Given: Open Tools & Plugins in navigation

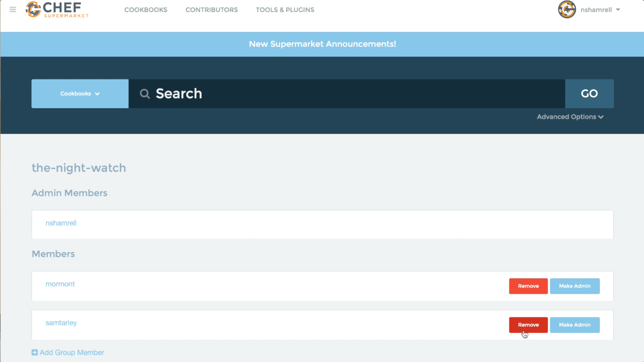Looking at the screenshot, I should (285, 10).
